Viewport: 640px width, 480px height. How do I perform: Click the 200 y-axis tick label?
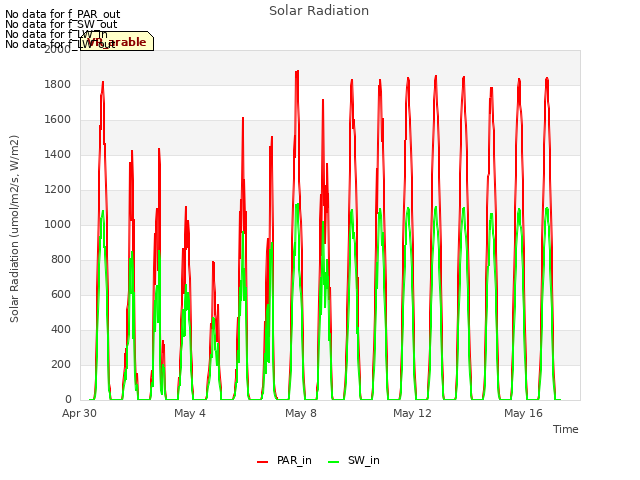coord(61,364)
